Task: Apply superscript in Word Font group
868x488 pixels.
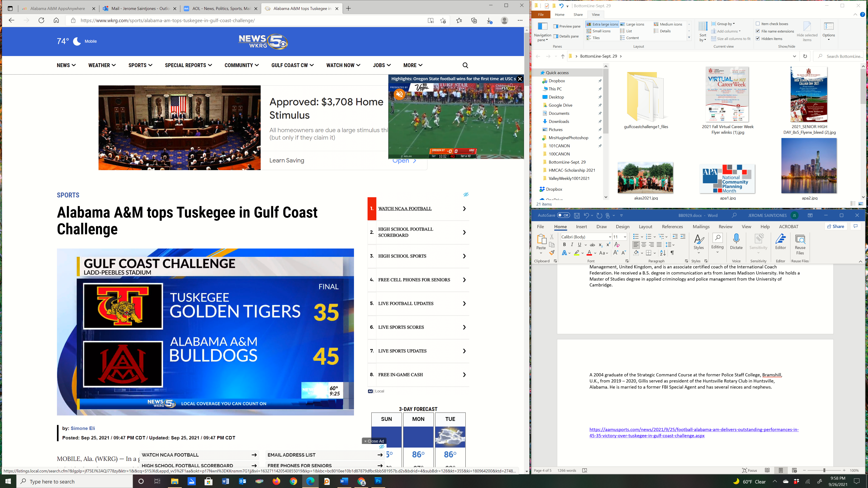Action: [608, 244]
